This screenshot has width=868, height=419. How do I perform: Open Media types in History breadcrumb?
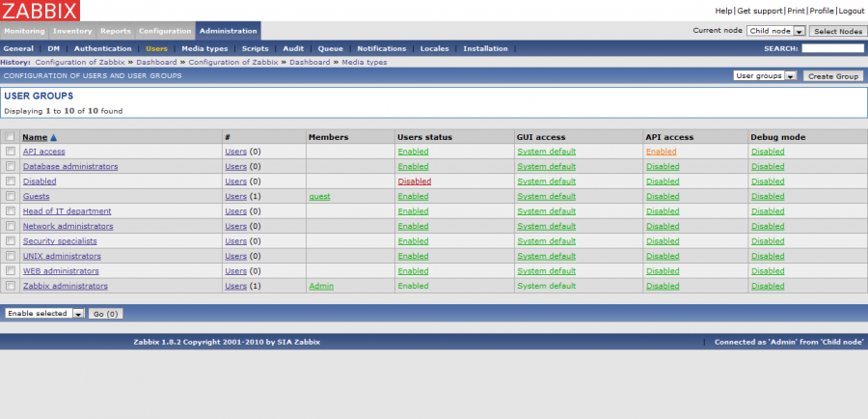365,62
